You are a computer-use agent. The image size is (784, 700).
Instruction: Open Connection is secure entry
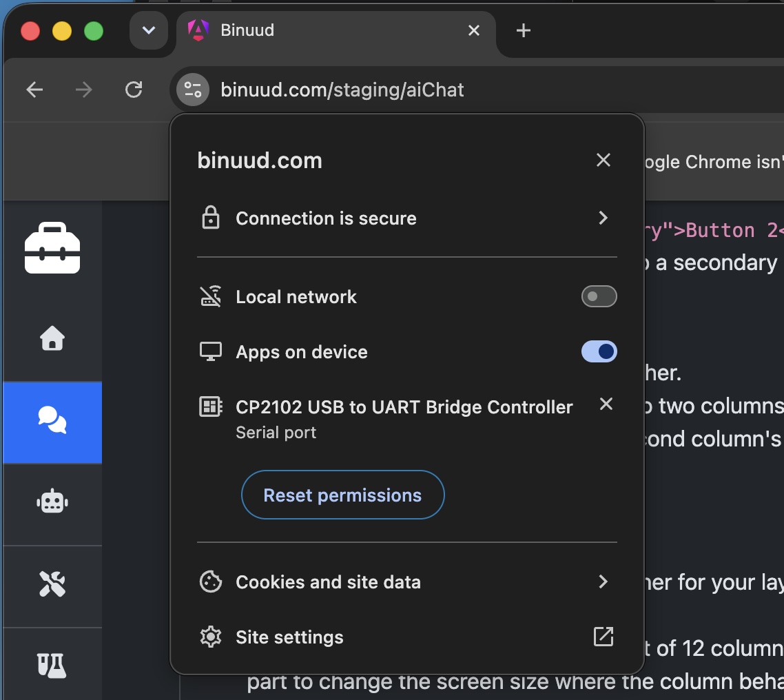(407, 218)
